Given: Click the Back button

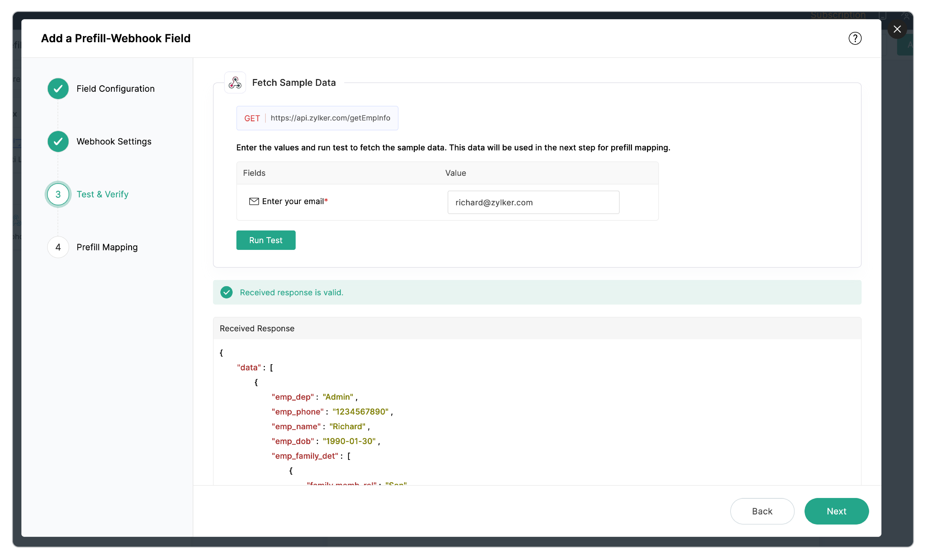Looking at the screenshot, I should (x=762, y=511).
